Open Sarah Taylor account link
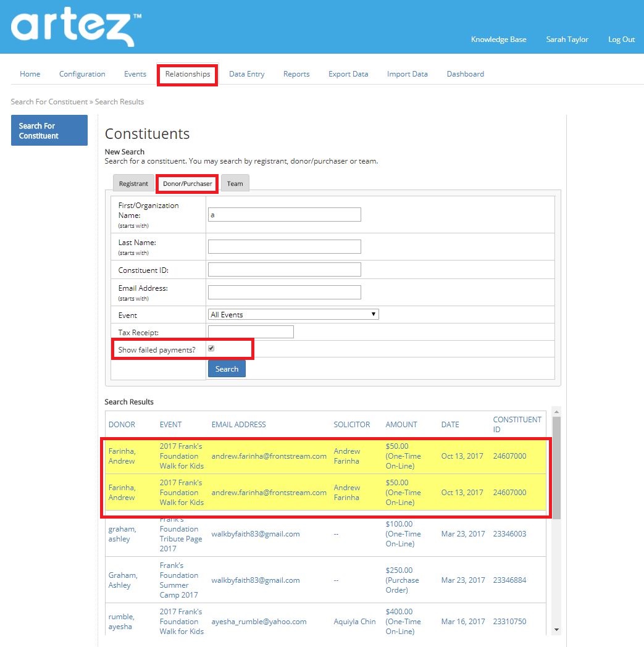This screenshot has width=644, height=647. point(567,39)
